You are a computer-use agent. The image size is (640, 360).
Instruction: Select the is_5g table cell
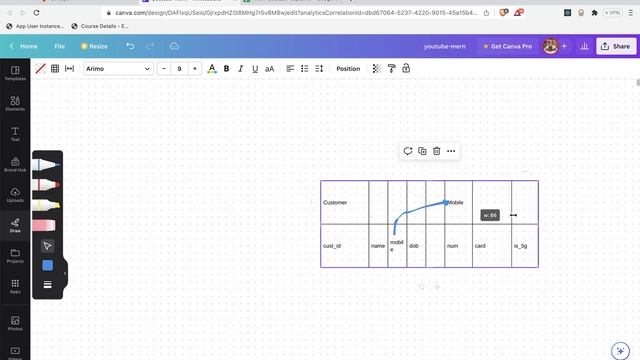[525, 246]
